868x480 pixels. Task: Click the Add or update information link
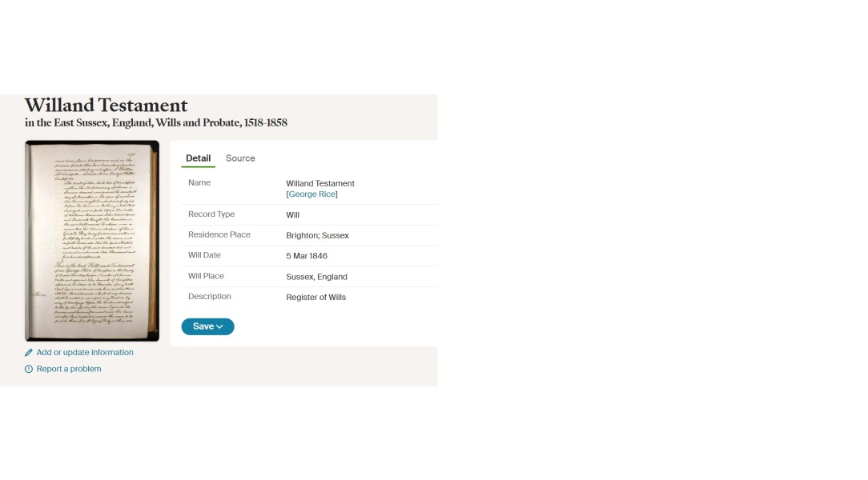85,352
